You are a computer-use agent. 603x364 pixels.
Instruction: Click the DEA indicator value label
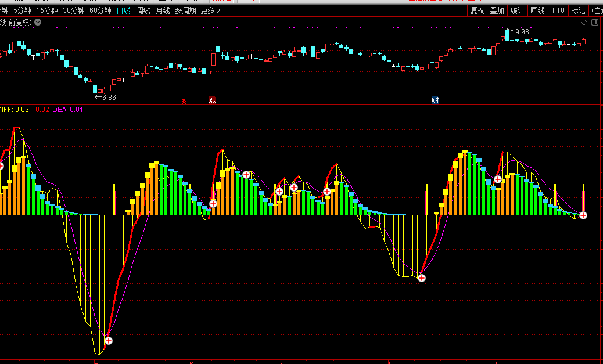[67, 109]
